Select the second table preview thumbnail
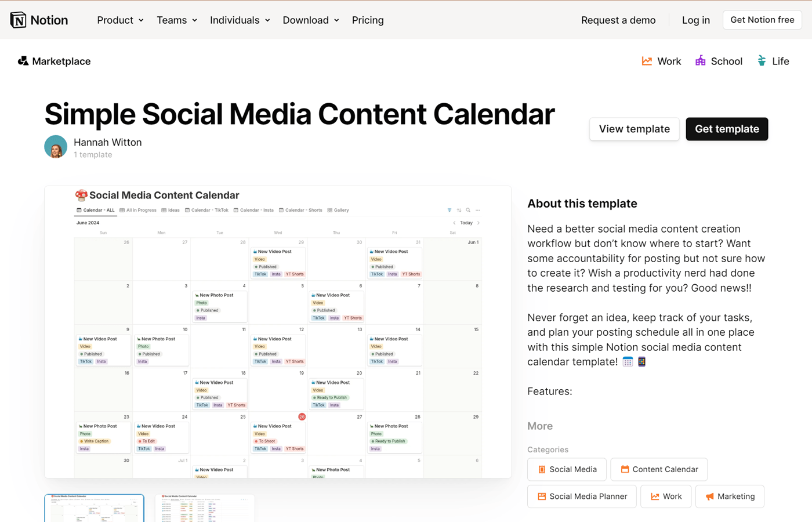 click(x=205, y=508)
